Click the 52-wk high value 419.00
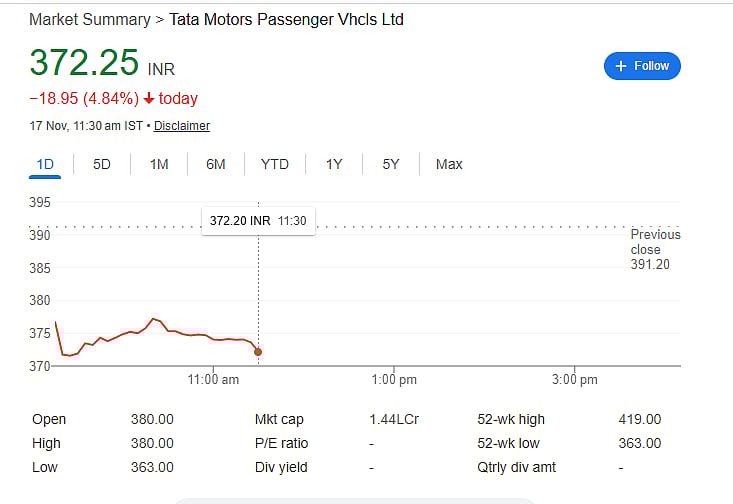Image resolution: width=733 pixels, height=504 pixels. click(640, 419)
